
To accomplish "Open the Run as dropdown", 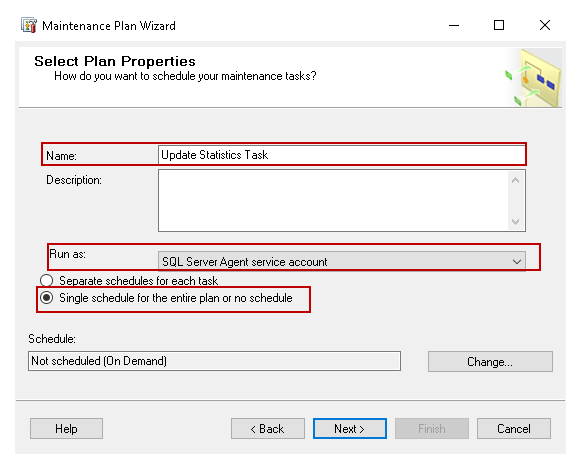I will (x=342, y=261).
